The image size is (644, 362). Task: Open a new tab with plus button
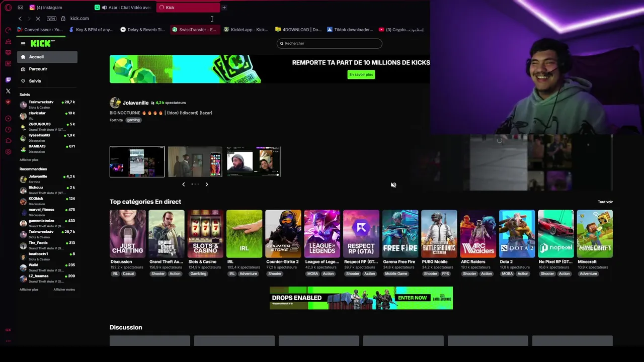[224, 8]
